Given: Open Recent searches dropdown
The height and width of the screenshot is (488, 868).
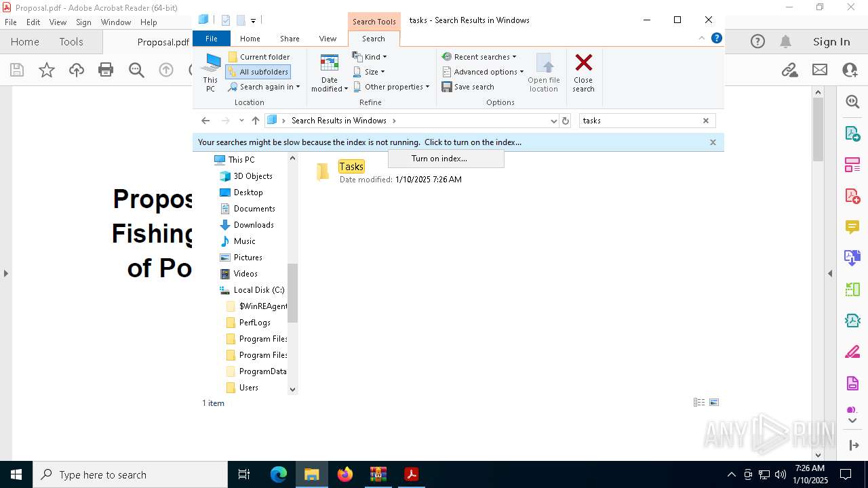Looking at the screenshot, I should point(479,57).
